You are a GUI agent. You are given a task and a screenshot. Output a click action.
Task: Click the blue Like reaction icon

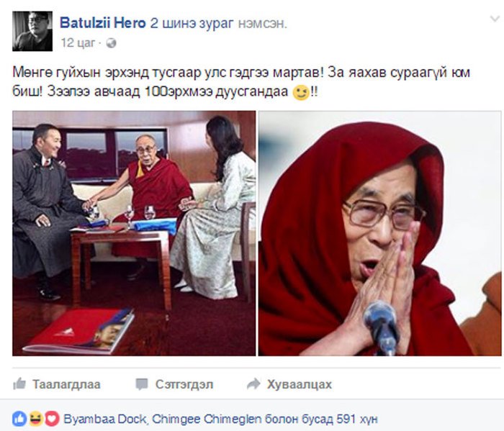point(19,419)
